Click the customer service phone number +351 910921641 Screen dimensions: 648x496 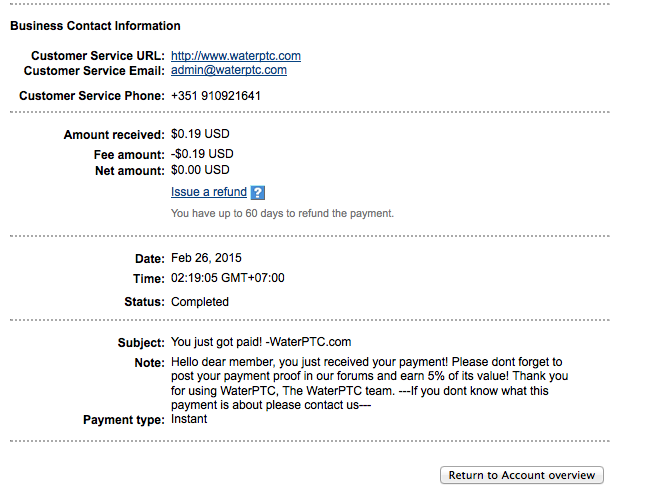point(216,96)
